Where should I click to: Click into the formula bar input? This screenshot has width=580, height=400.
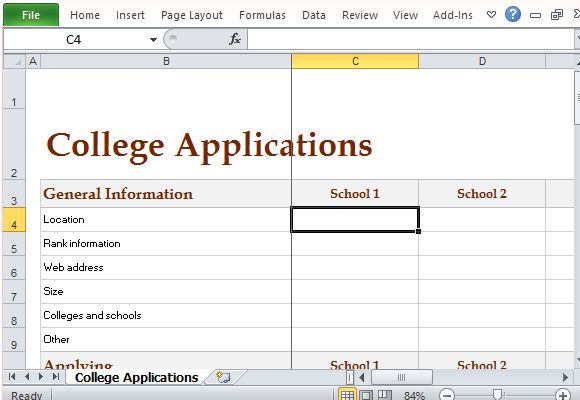click(411, 39)
